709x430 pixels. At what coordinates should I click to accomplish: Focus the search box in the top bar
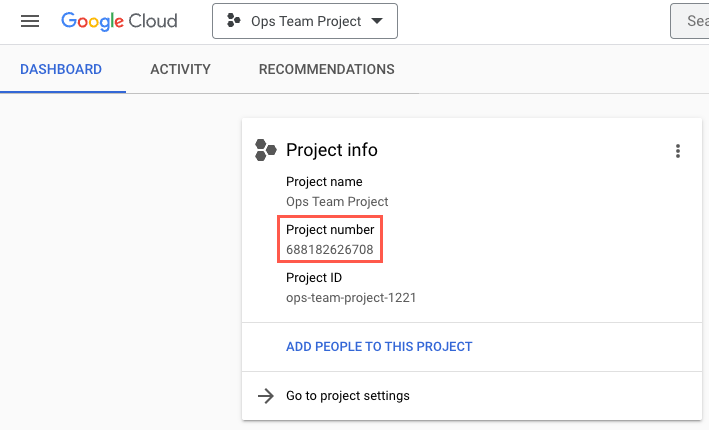(690, 21)
